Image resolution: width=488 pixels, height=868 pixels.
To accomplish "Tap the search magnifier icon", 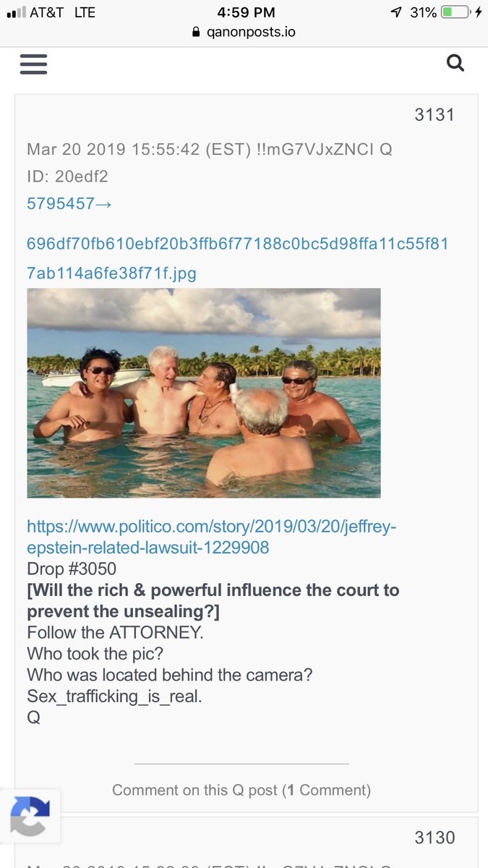I will [455, 64].
